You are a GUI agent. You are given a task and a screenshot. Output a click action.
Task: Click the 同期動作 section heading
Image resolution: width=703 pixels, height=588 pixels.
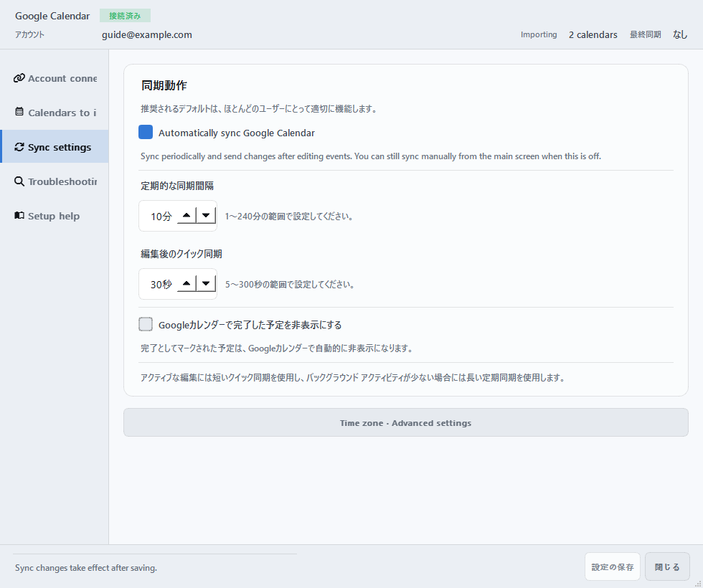164,85
